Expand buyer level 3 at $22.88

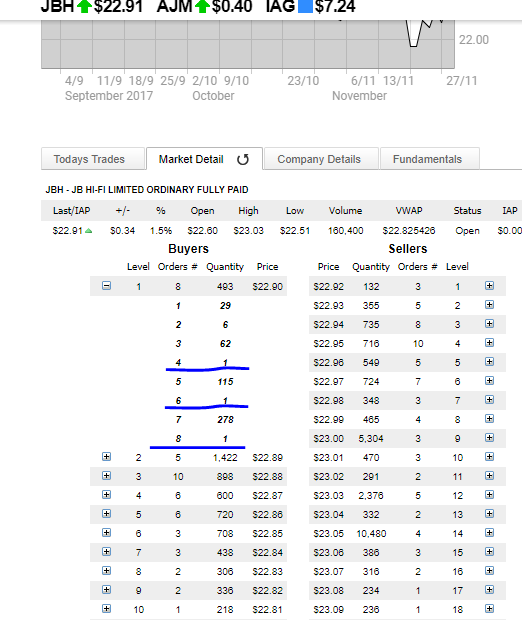(x=106, y=476)
